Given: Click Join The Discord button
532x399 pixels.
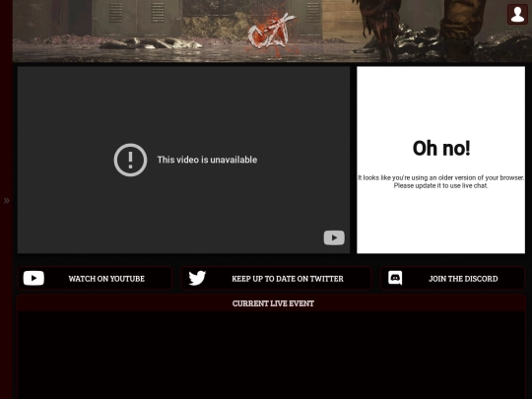Looking at the screenshot, I should tap(452, 278).
